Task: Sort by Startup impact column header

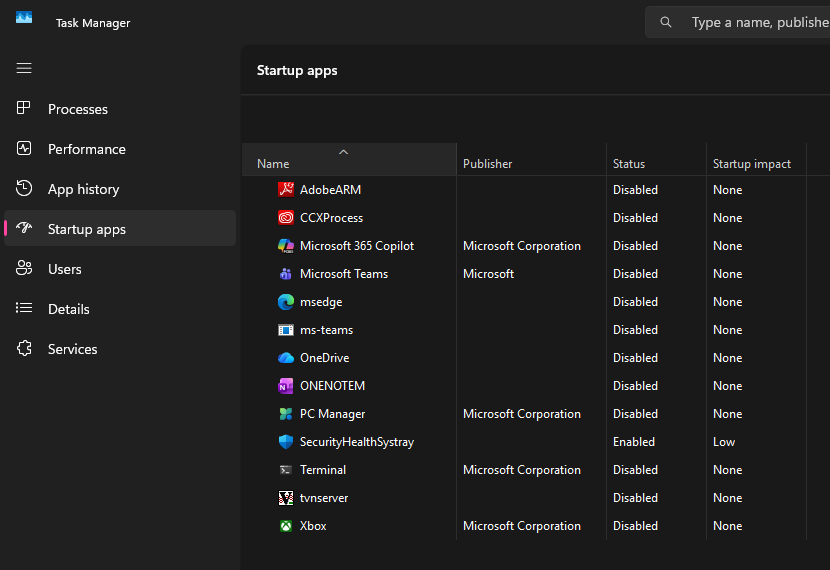Action: tap(751, 164)
